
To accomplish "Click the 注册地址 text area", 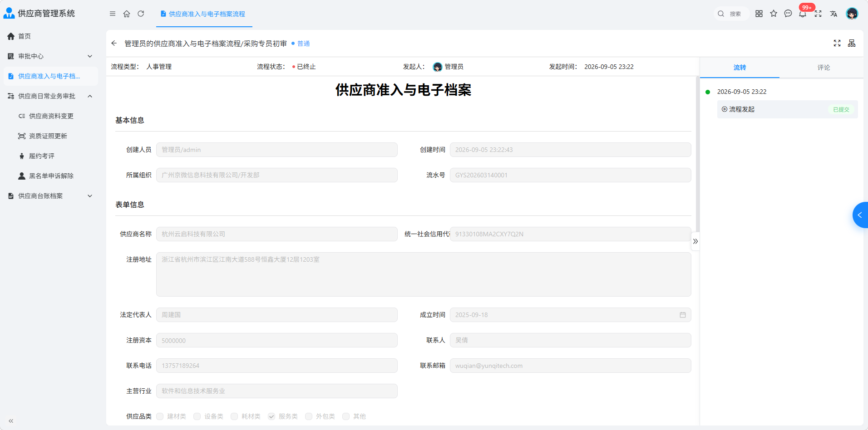I will (424, 274).
